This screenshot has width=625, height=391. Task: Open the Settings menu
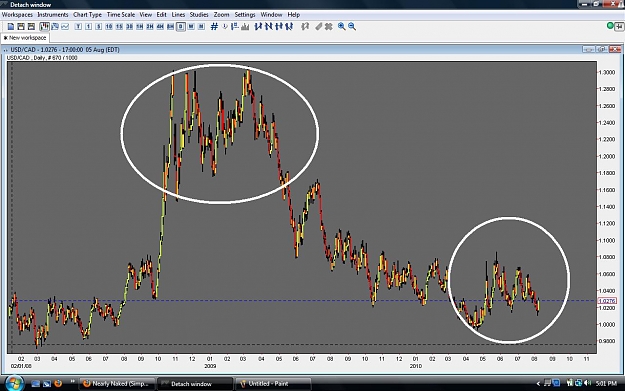point(245,15)
